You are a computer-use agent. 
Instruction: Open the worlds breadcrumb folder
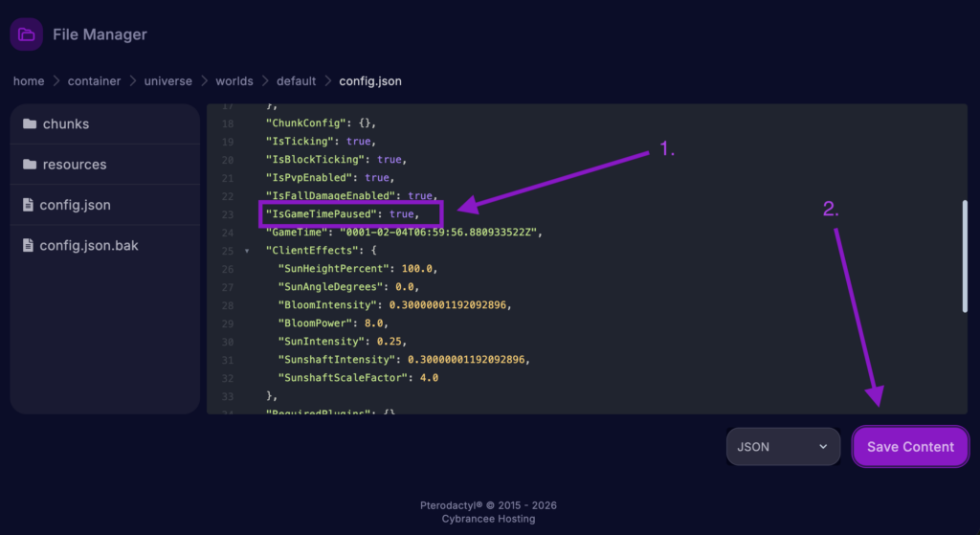234,81
